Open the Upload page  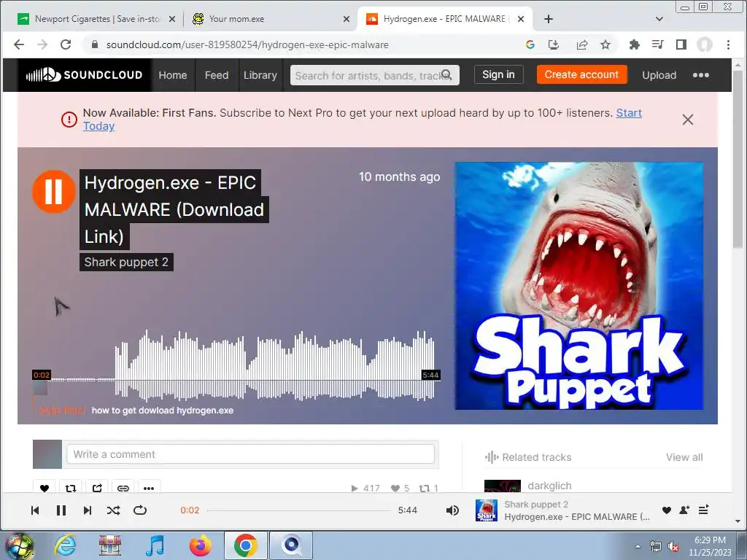point(659,75)
